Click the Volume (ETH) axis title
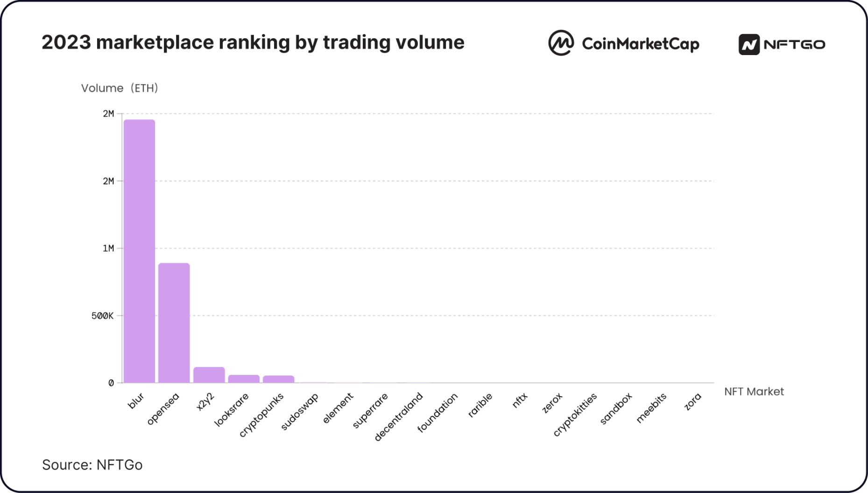868x493 pixels. [x=120, y=88]
